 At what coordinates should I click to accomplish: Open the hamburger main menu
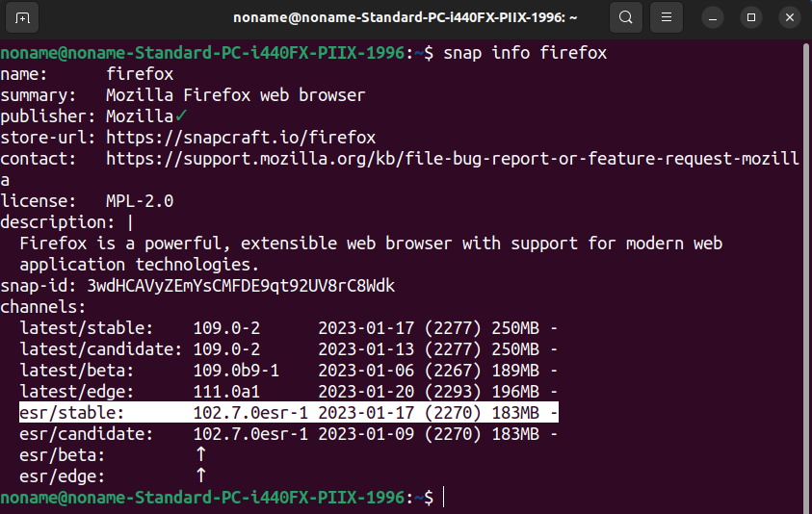666,18
